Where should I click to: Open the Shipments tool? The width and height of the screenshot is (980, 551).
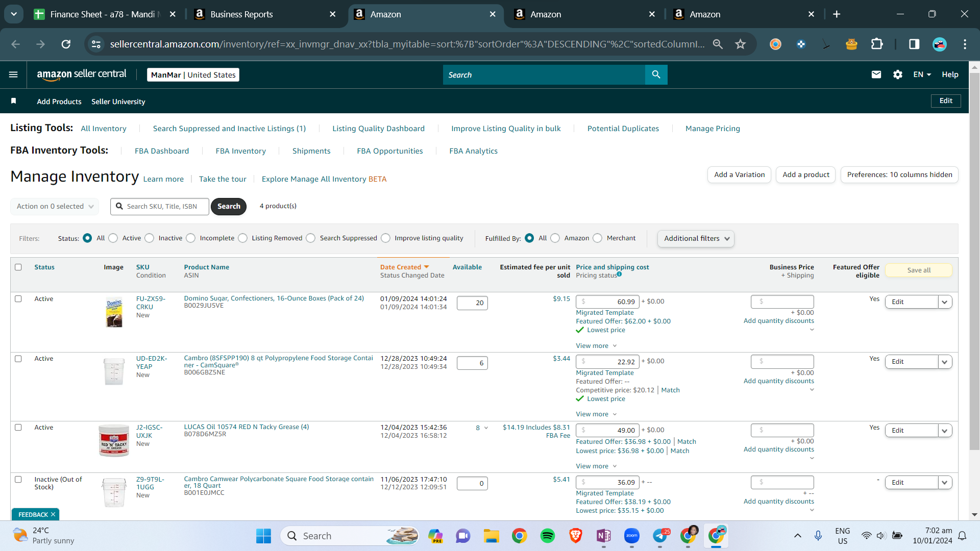click(311, 151)
